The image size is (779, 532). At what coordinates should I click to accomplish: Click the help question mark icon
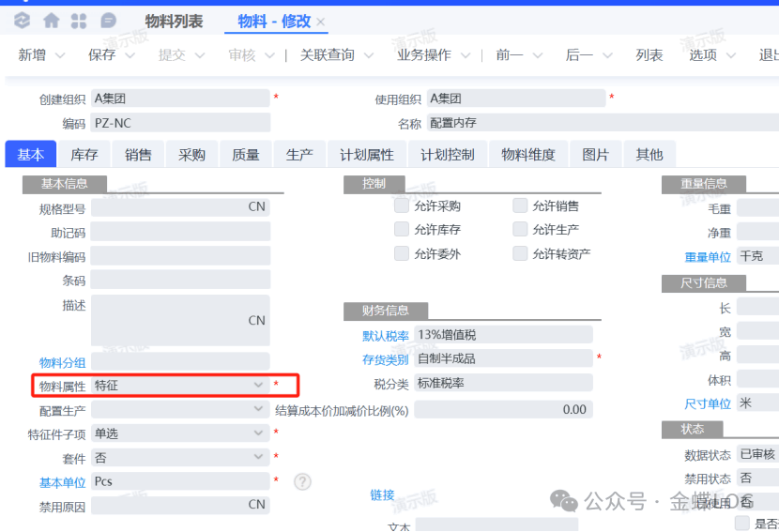(x=302, y=481)
